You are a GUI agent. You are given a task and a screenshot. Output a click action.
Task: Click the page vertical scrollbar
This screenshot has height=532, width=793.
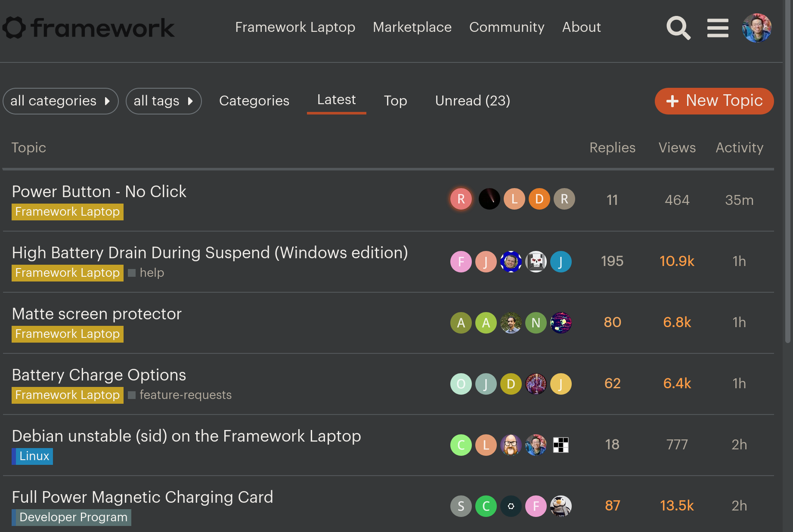pos(788,172)
